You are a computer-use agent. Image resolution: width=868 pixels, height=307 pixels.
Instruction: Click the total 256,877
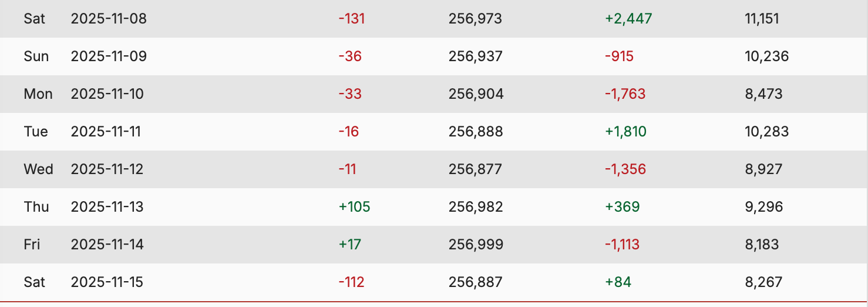point(475,169)
